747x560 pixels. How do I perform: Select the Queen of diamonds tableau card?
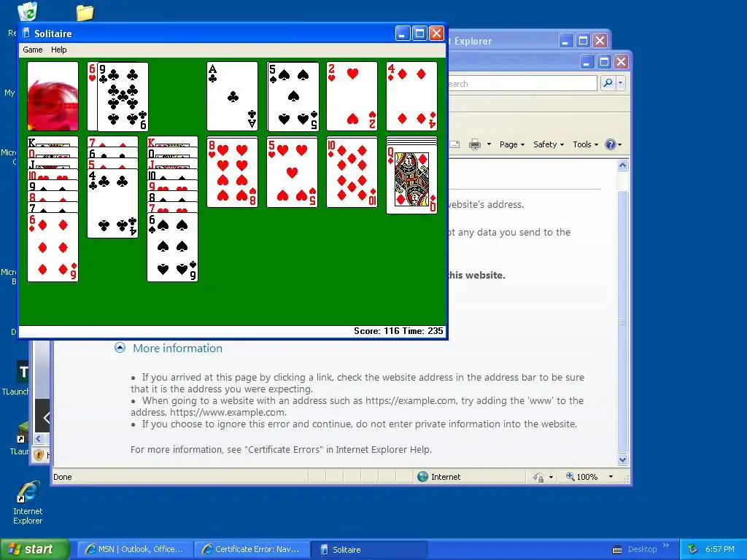[x=412, y=179]
